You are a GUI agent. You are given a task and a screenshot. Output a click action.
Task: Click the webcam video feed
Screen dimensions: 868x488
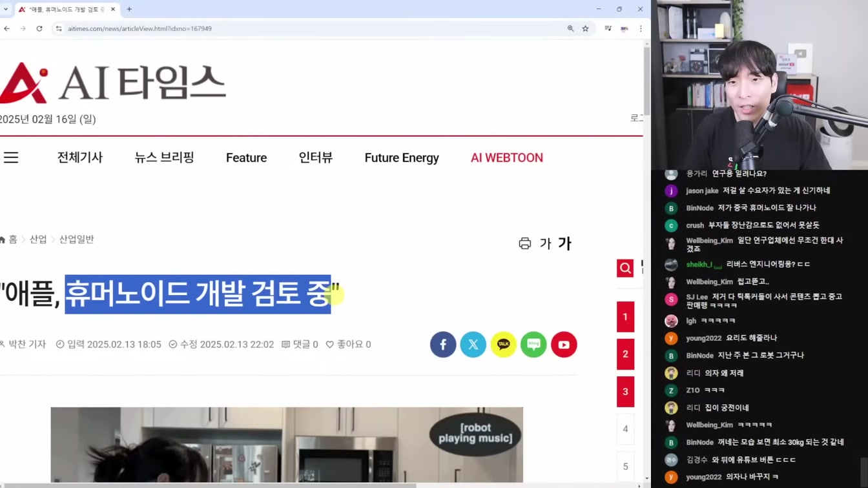click(x=759, y=85)
